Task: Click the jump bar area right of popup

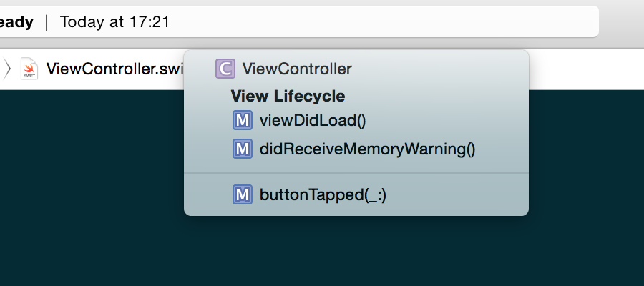Action: [x=586, y=69]
